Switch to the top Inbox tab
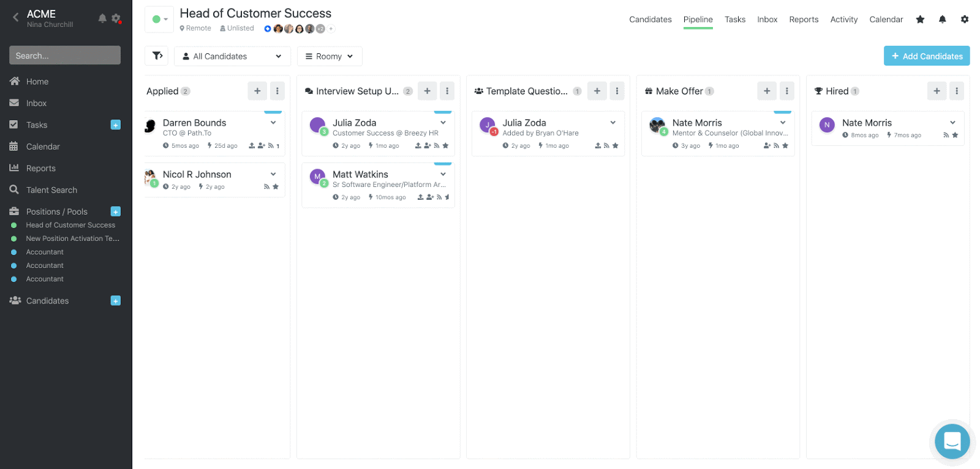The width and height of the screenshot is (980, 469). 767,20
